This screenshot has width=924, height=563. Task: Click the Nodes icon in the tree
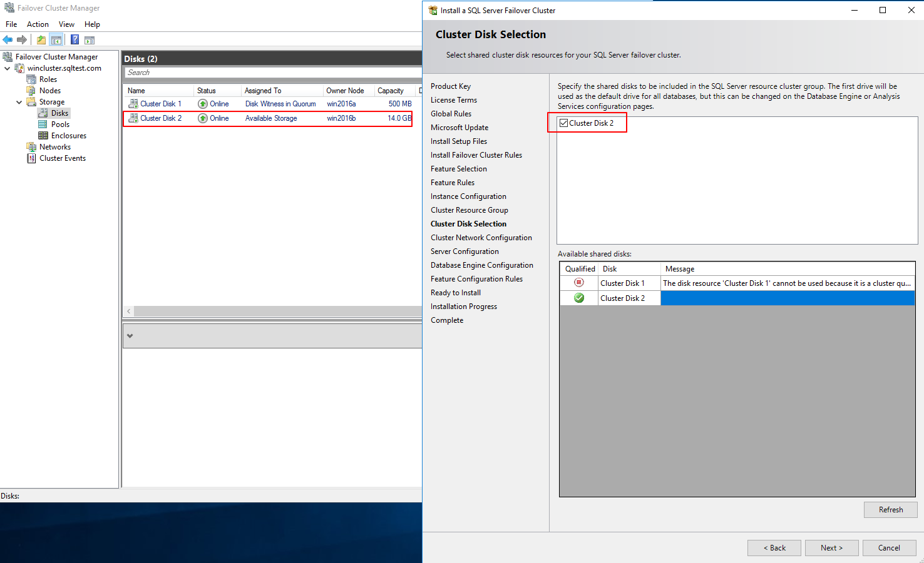[x=31, y=91]
